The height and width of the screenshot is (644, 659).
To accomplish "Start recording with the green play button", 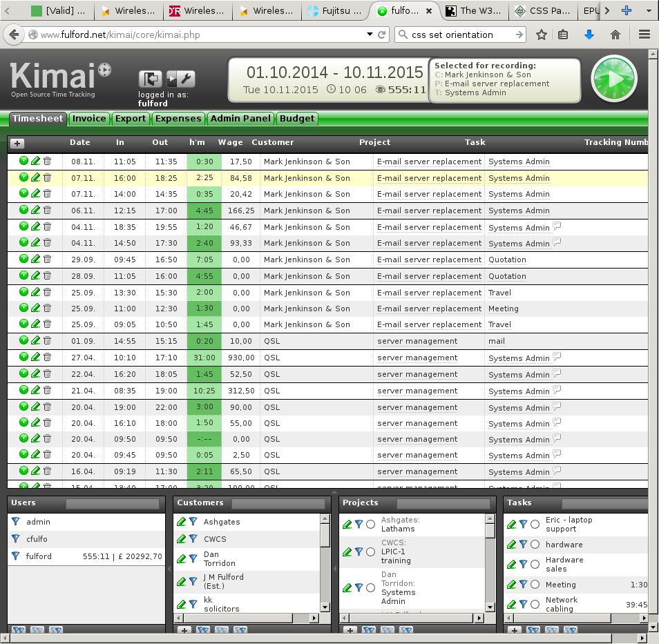I will [614, 79].
